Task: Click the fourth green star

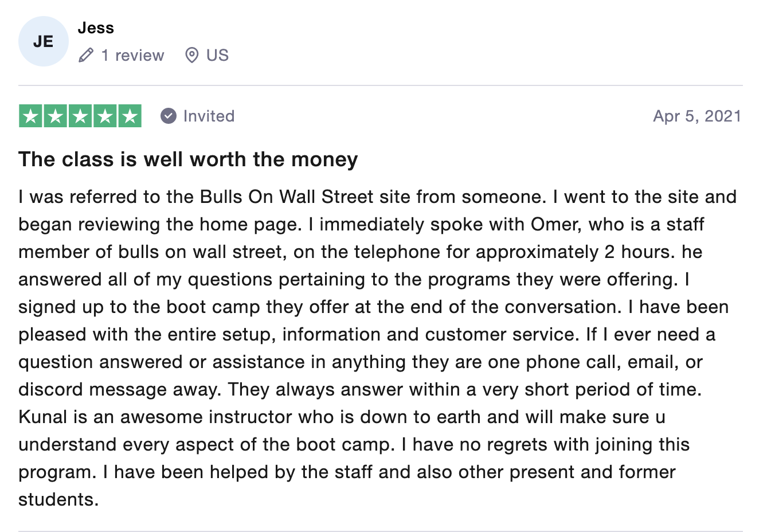Action: [105, 116]
